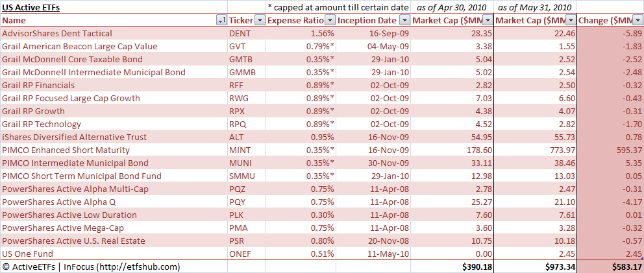Select 'PowerShares Active Low Duration' cell
This screenshot has width=644, height=273.
(x=114, y=215)
